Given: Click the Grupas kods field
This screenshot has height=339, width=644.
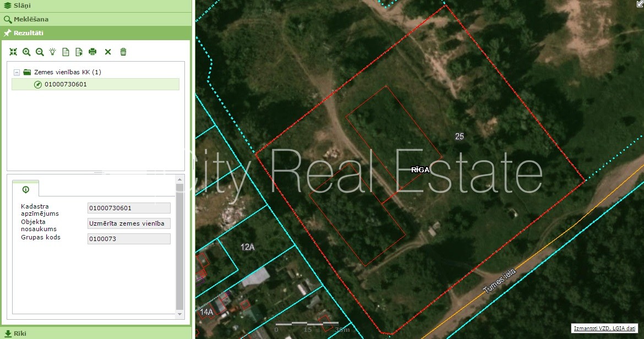Looking at the screenshot, I should 129,239.
